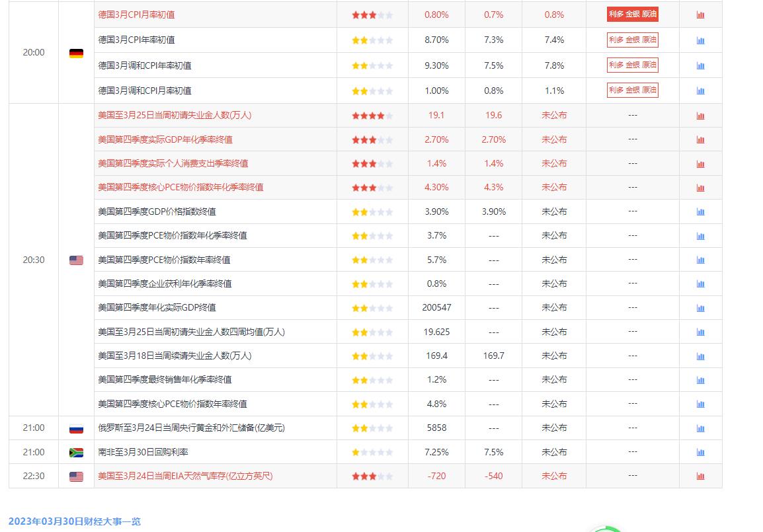Open chart icon for 美国第四季度核心PCE物价指数年率终值
Image resolution: width=763 pixels, height=532 pixels.
700,404
